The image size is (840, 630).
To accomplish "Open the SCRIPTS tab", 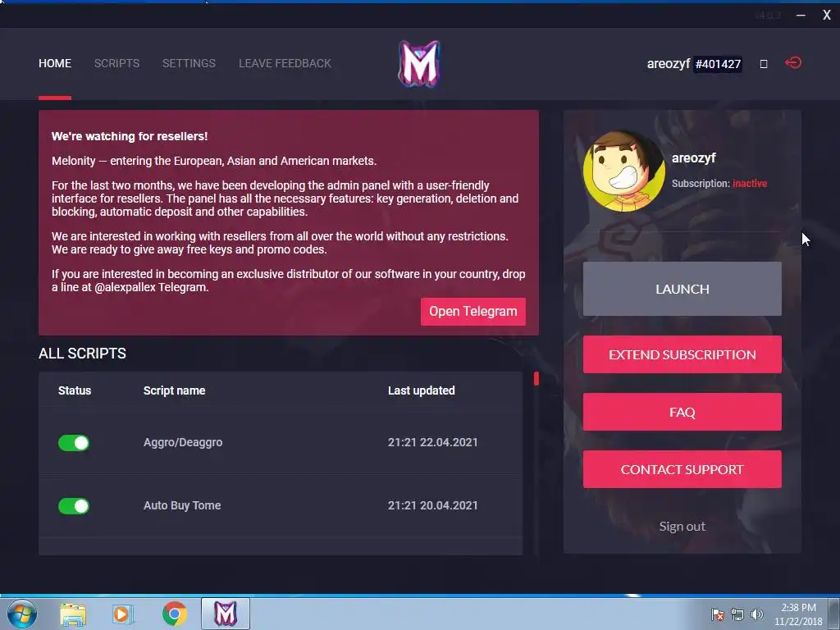I will 116,63.
